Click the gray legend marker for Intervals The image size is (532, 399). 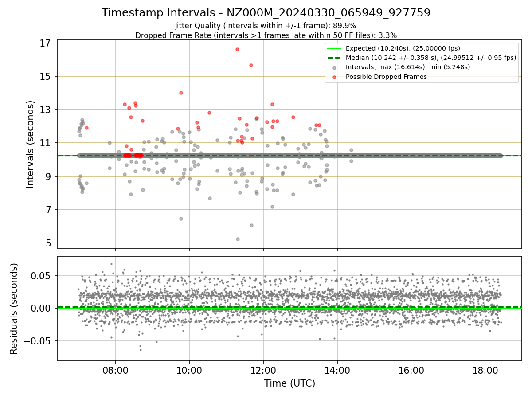[x=334, y=68]
